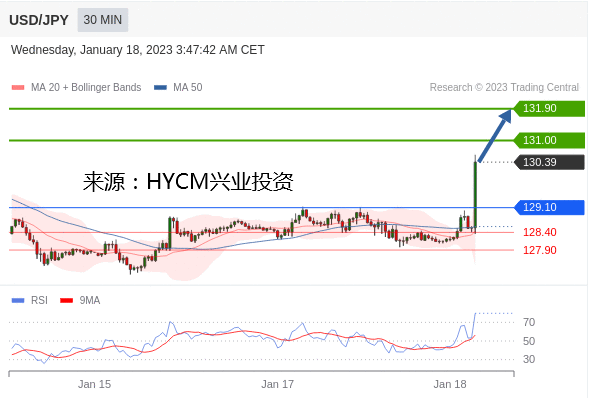Click the Research Trading Central copyright text
The height and width of the screenshot is (398, 592).
point(504,88)
